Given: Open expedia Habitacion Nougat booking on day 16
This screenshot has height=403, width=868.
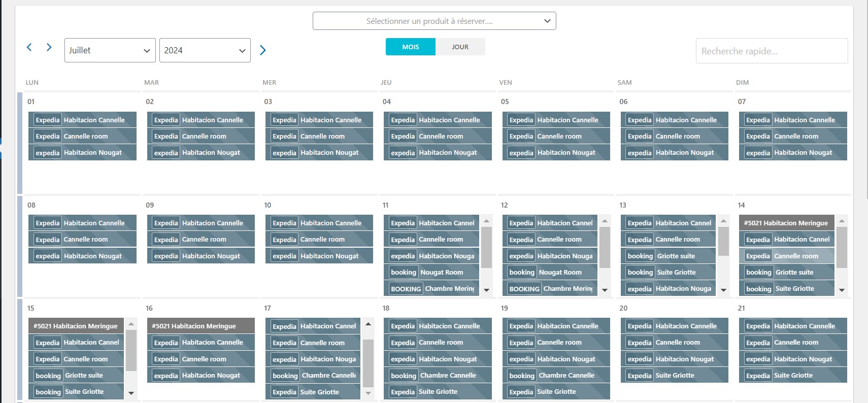Looking at the screenshot, I should (x=201, y=375).
